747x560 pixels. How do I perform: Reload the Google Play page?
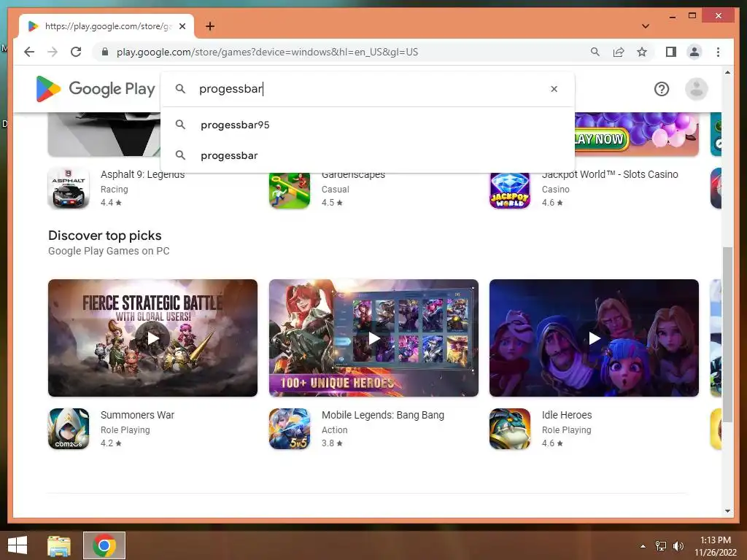76,52
